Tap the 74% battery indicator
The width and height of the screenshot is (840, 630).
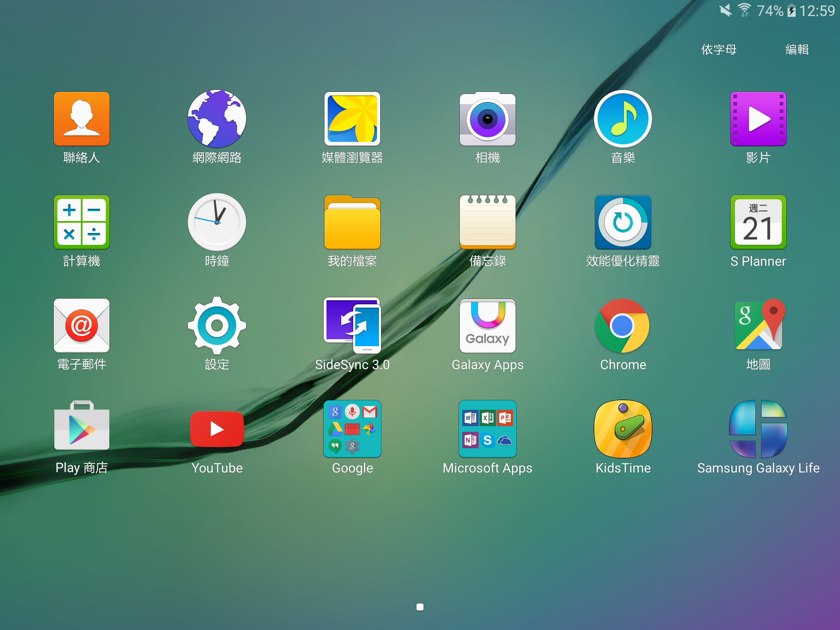tap(776, 11)
